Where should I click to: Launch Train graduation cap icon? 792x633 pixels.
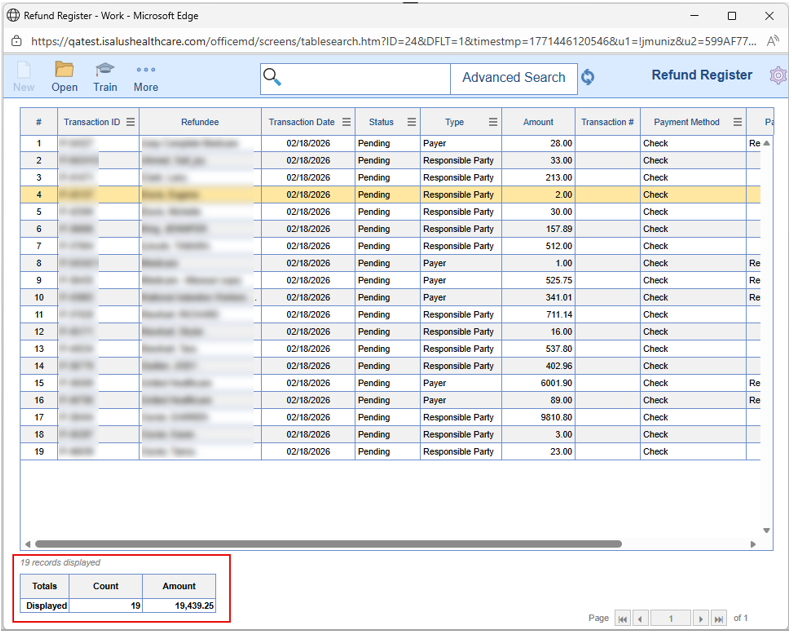(105, 70)
